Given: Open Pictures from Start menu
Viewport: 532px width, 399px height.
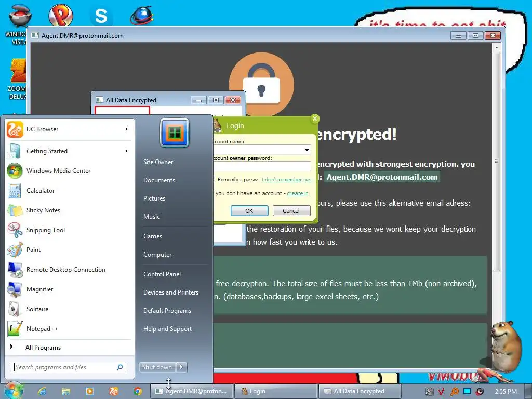Looking at the screenshot, I should [x=154, y=198].
